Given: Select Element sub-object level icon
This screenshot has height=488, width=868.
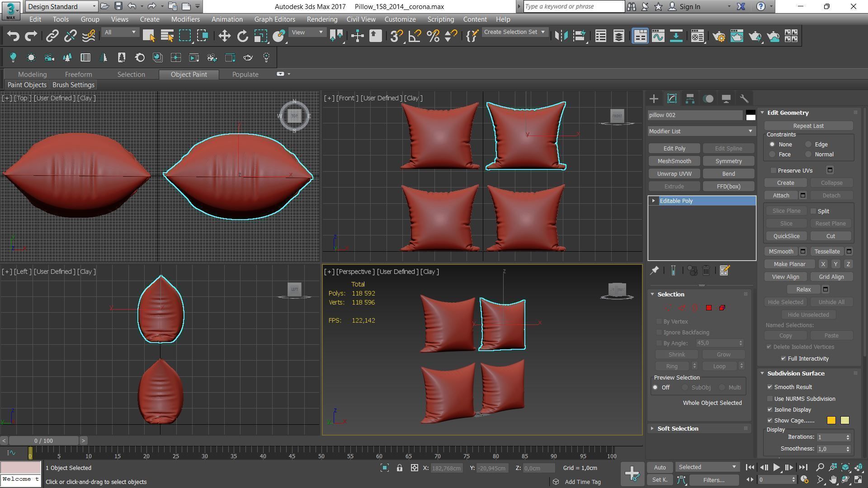Looking at the screenshot, I should pos(722,308).
